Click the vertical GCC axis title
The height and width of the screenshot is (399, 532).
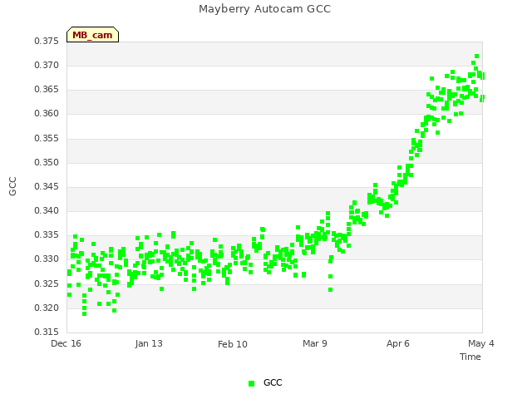(12, 186)
